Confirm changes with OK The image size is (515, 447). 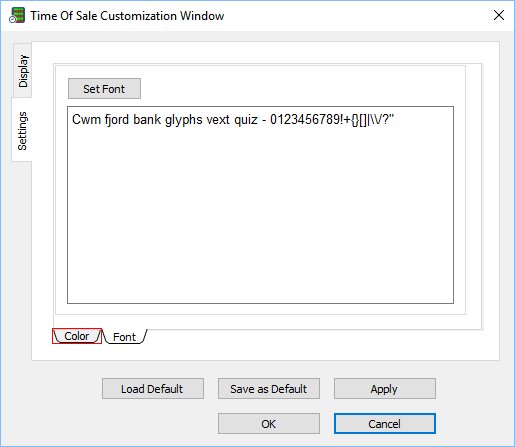[269, 424]
